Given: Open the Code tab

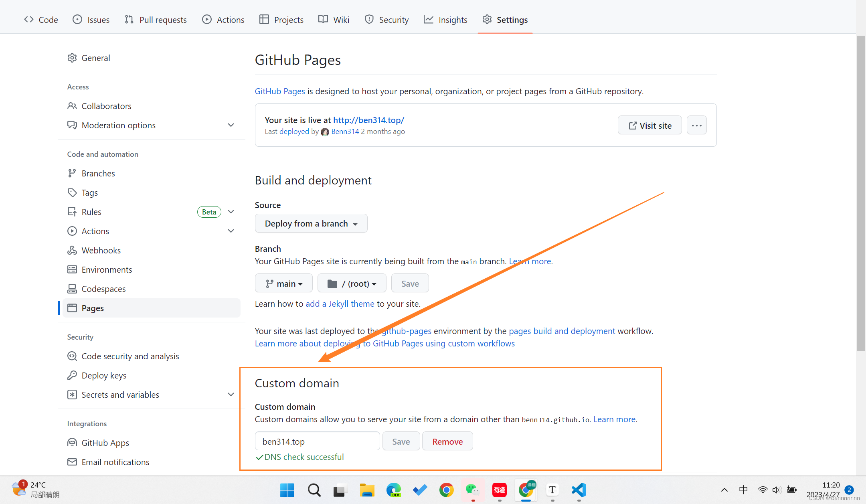Looking at the screenshot, I should click(41, 20).
